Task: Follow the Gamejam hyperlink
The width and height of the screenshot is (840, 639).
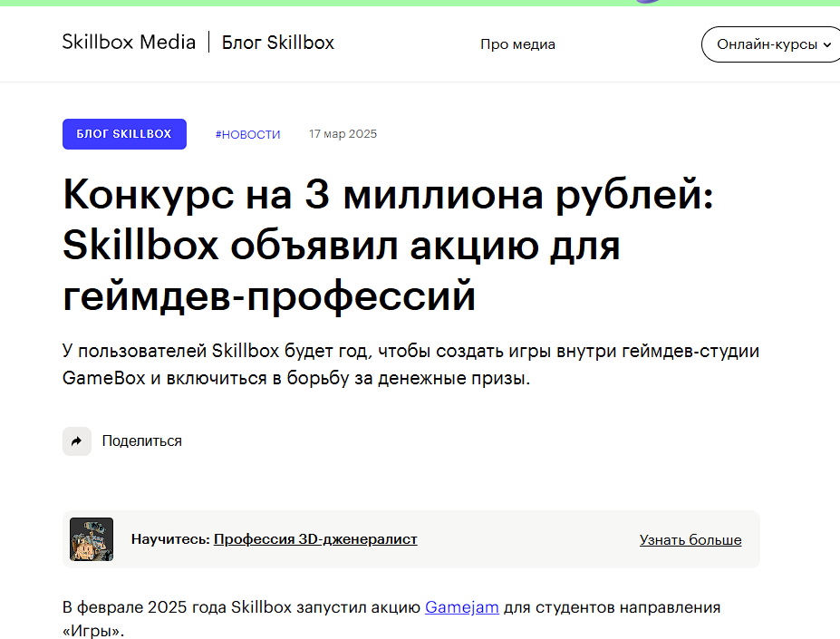Action: 461,607
